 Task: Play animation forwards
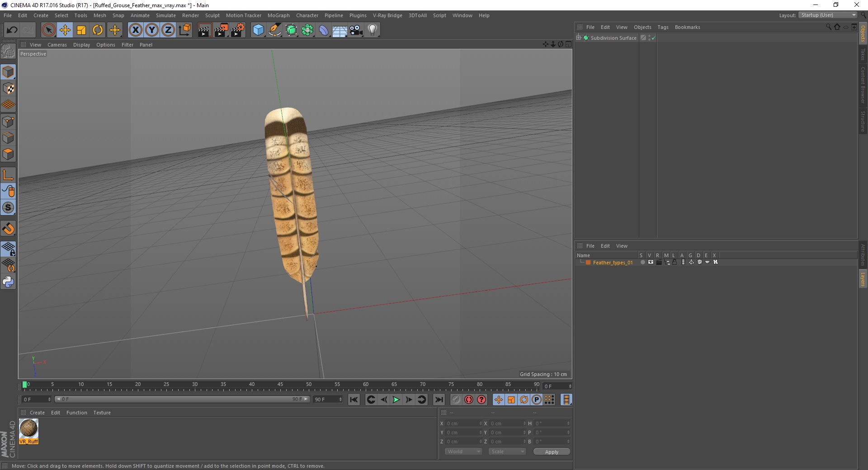396,399
